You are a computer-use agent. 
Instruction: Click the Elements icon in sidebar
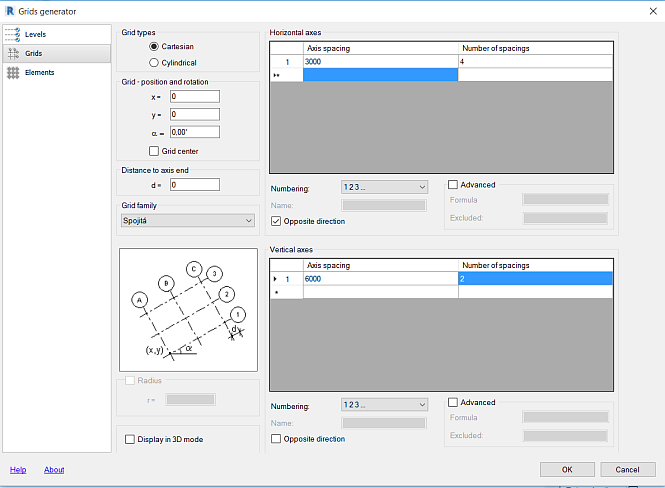(14, 72)
